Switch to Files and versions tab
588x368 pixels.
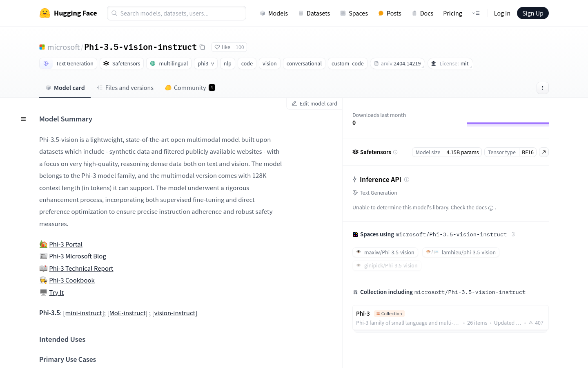click(125, 88)
